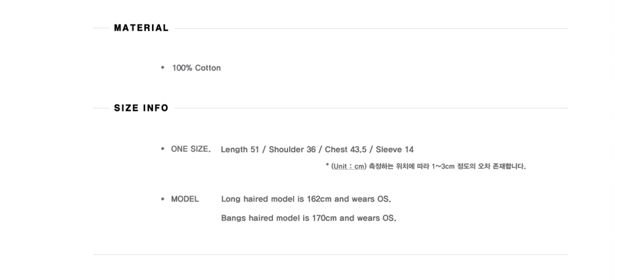644x280 pixels.
Task: Select the 100% Cotton text
Action: click(x=196, y=68)
